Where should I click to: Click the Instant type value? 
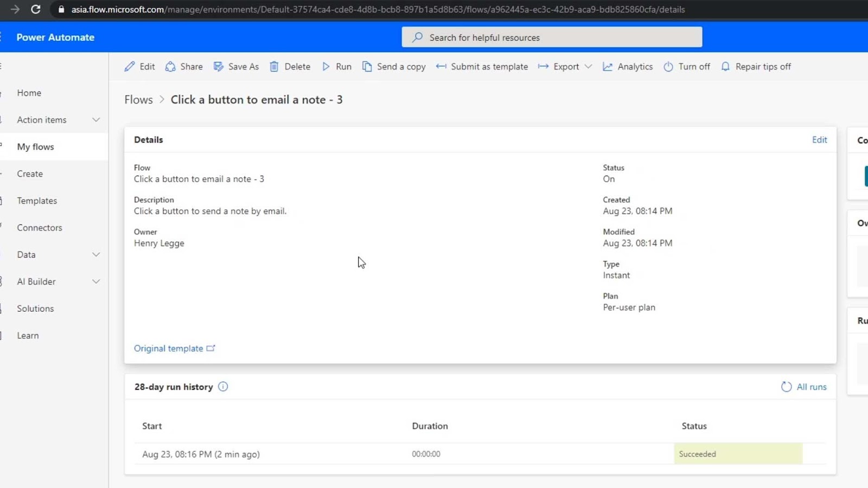pyautogui.click(x=616, y=275)
